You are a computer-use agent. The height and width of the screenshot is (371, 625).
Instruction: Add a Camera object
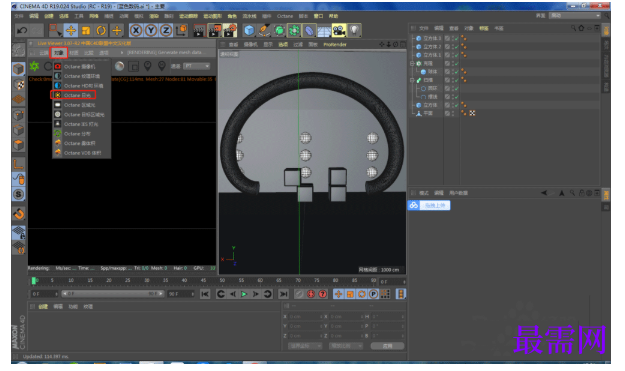click(x=339, y=30)
